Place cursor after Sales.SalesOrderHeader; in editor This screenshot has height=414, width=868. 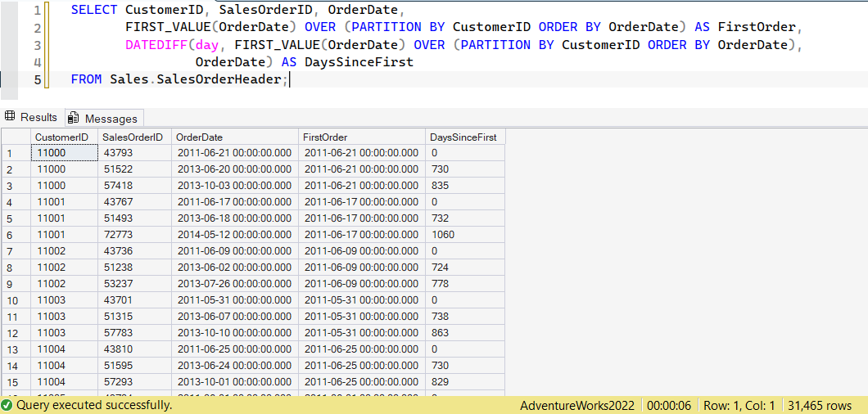[x=290, y=79]
